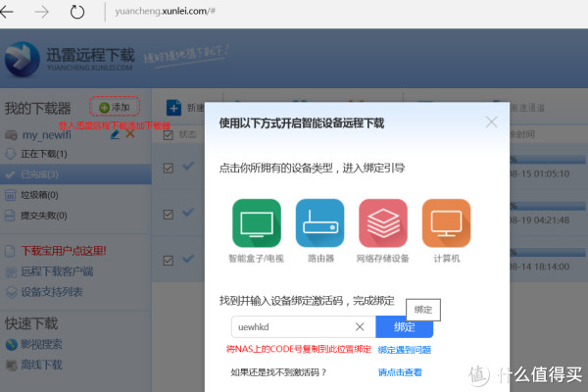Click status checkmark of 08-14 18:14:00 task
The image size is (588, 392).
(188, 259)
